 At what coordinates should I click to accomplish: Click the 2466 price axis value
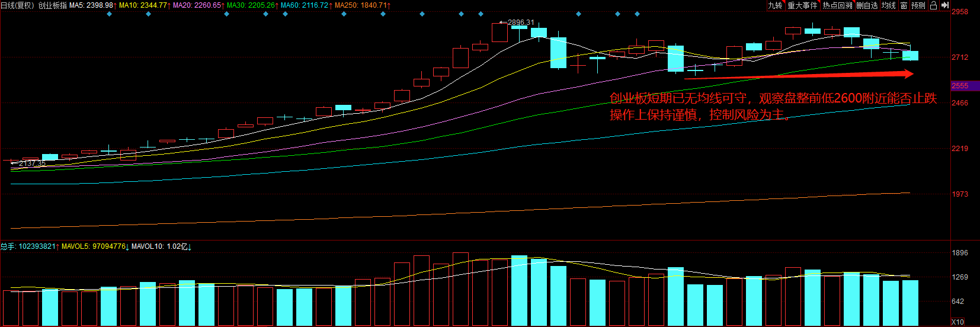point(960,103)
